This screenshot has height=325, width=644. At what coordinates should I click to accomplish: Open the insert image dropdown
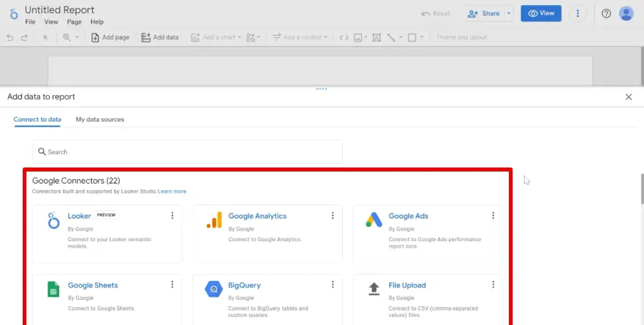pos(360,37)
